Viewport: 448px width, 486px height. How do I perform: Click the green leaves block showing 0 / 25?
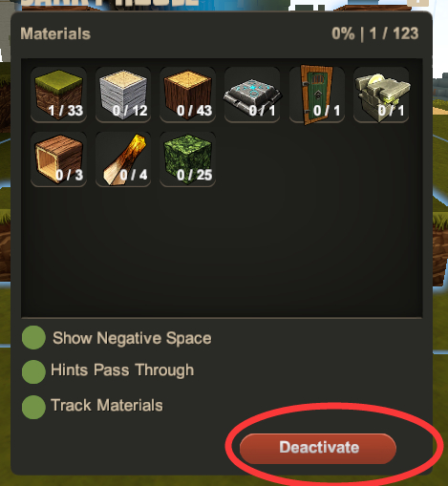(x=187, y=159)
